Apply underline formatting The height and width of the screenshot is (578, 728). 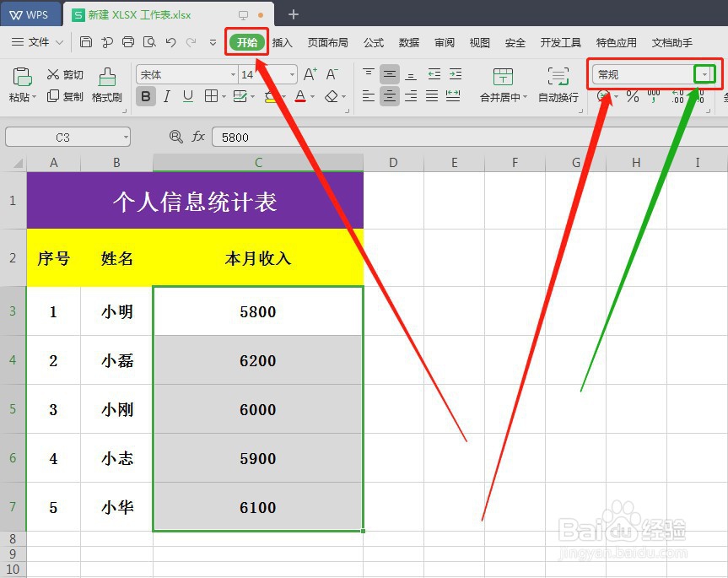pyautogui.click(x=186, y=95)
